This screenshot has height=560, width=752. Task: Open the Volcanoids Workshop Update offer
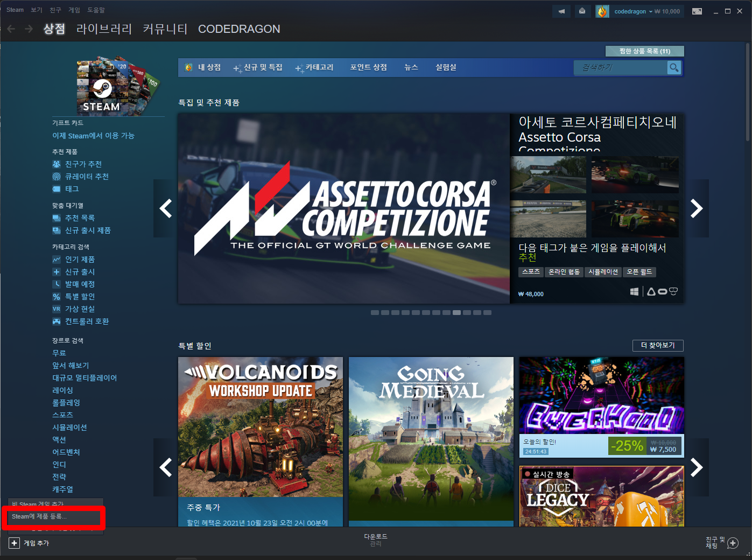click(261, 442)
